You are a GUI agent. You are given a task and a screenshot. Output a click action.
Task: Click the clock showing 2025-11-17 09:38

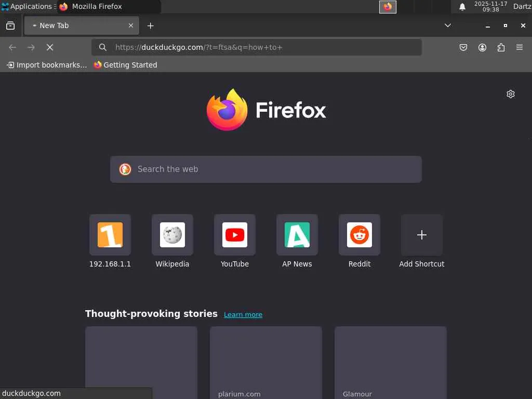tap(490, 6)
